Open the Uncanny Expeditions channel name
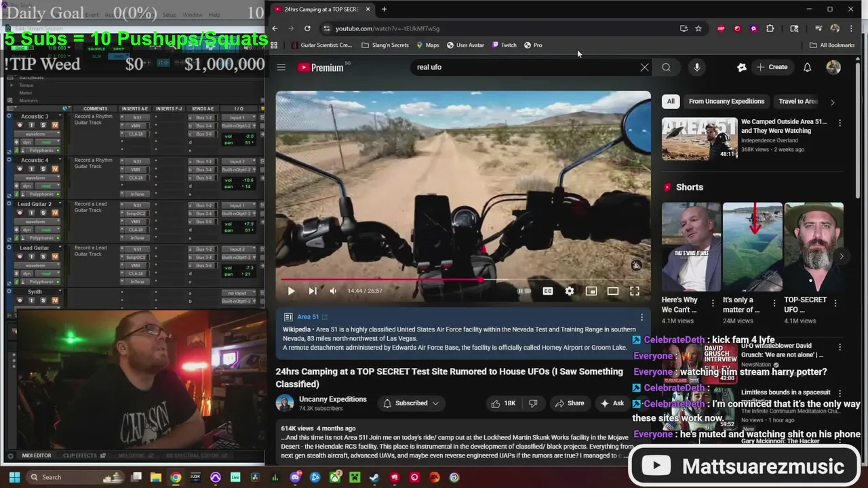The image size is (868, 488). [333, 399]
